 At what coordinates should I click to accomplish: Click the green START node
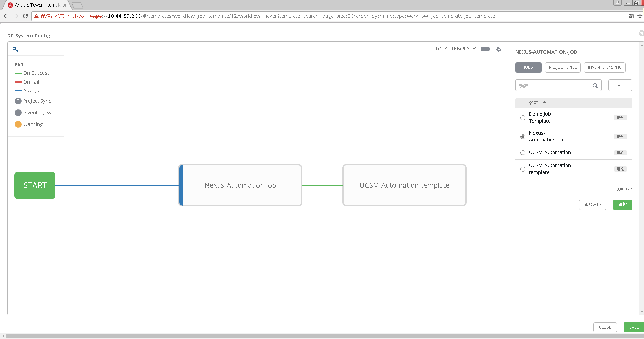(x=35, y=185)
